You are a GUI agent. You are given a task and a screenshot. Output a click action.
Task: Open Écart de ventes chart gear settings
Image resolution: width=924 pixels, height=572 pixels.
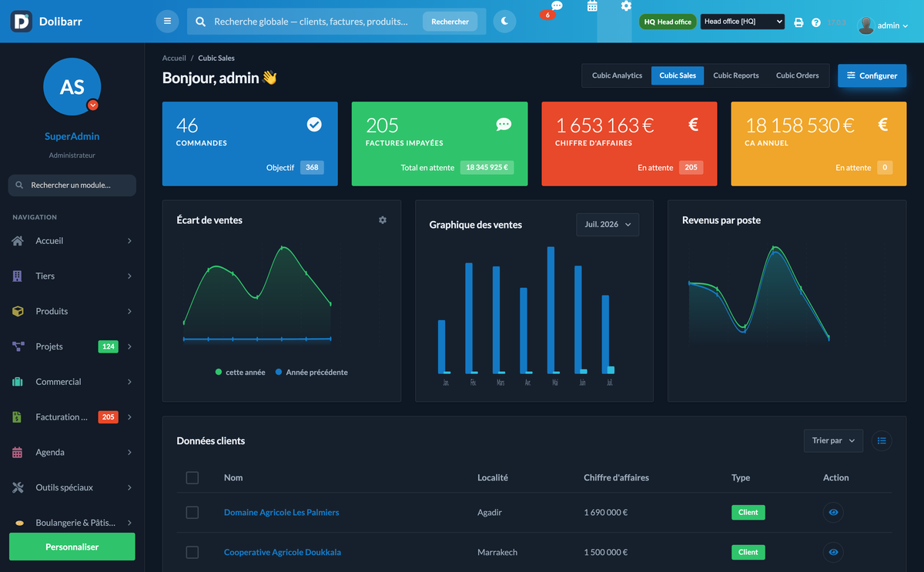pos(383,220)
